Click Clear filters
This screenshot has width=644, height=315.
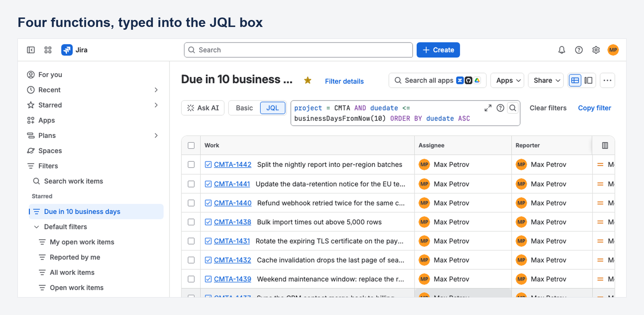click(548, 108)
